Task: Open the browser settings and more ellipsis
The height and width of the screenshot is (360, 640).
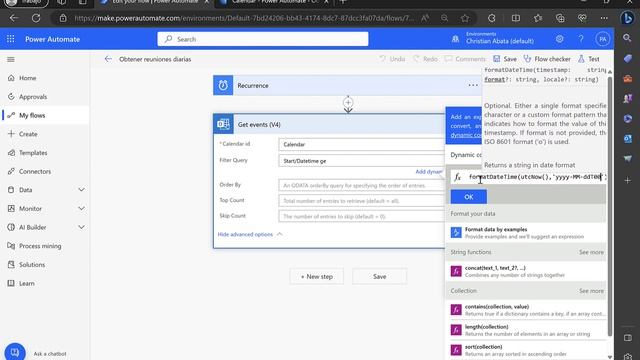Action: [x=604, y=18]
